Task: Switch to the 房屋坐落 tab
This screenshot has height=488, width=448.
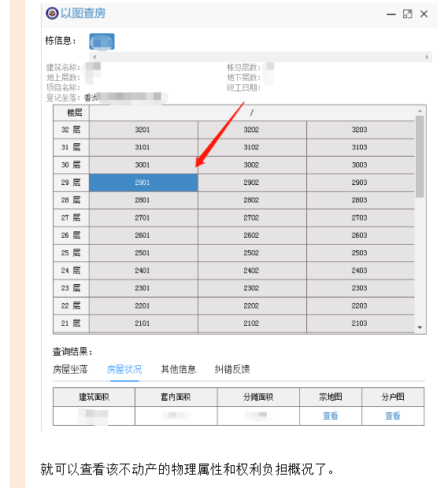Action: tap(70, 369)
